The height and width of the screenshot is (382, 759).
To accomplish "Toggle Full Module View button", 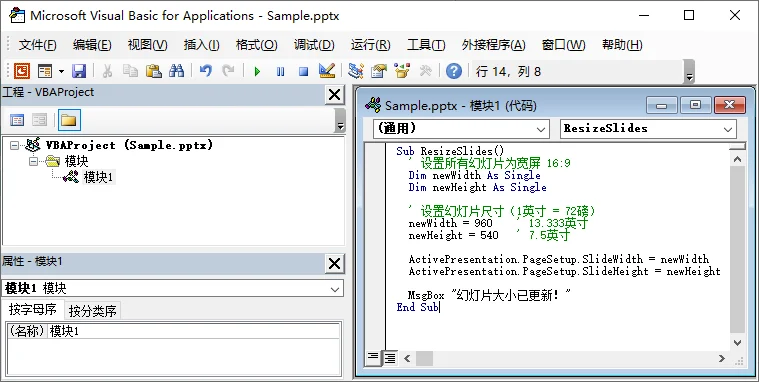I will coord(389,358).
